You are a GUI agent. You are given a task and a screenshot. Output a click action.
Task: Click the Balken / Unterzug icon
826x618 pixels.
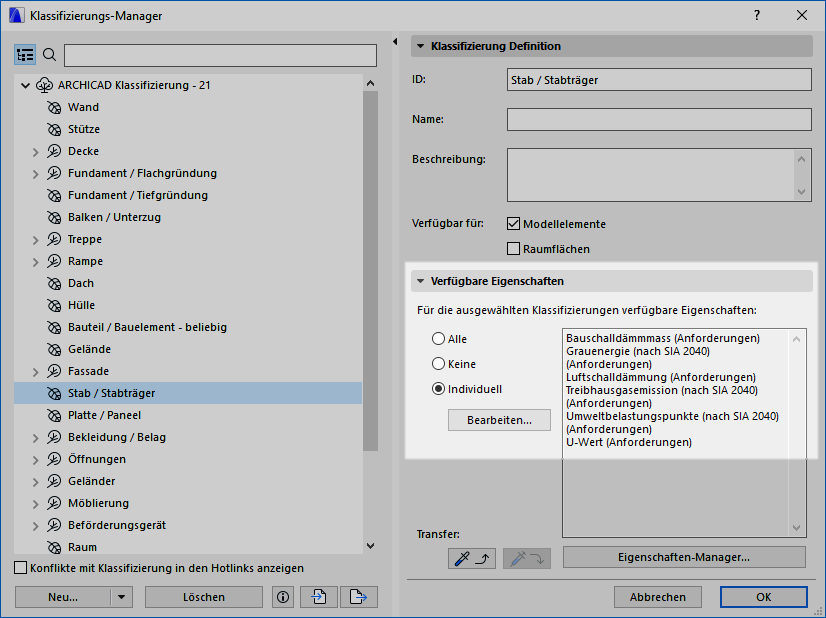(54, 218)
